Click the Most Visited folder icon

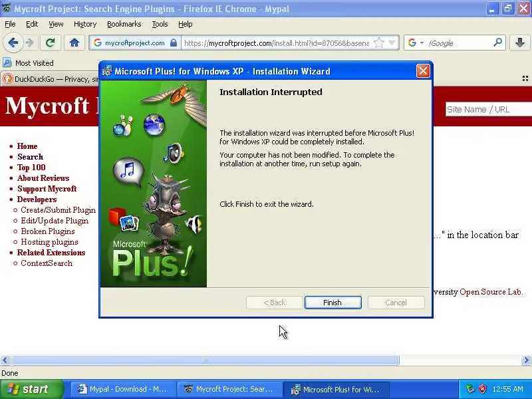(7, 63)
